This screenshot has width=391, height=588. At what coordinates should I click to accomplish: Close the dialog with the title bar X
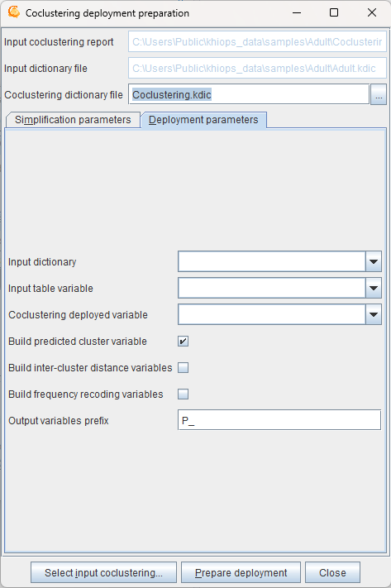coord(371,12)
